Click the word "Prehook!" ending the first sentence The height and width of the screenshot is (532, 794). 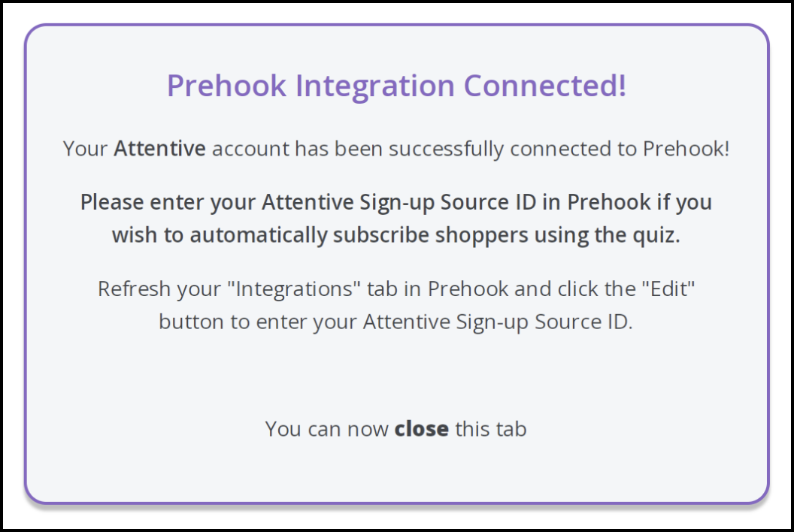coord(686,149)
